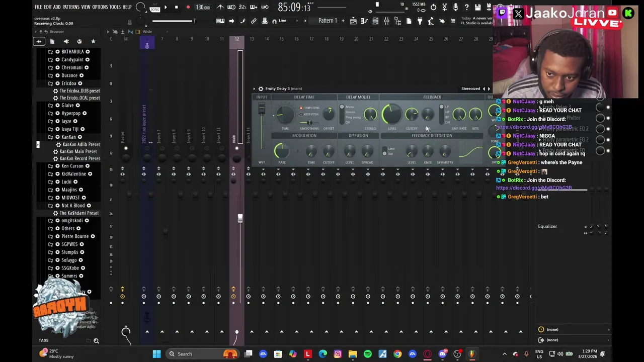Open the browser files tab icon
The height and width of the screenshot is (362, 644).
tap(52, 41)
